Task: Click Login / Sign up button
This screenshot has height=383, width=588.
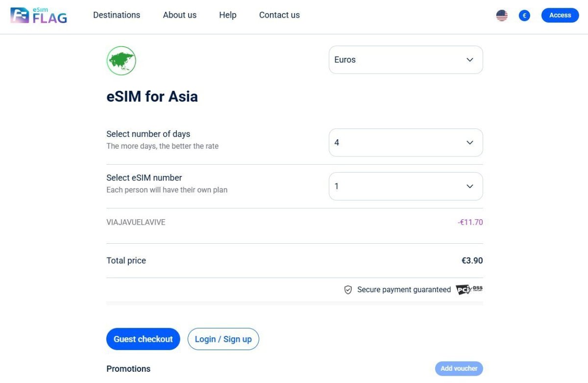Action: (223, 339)
